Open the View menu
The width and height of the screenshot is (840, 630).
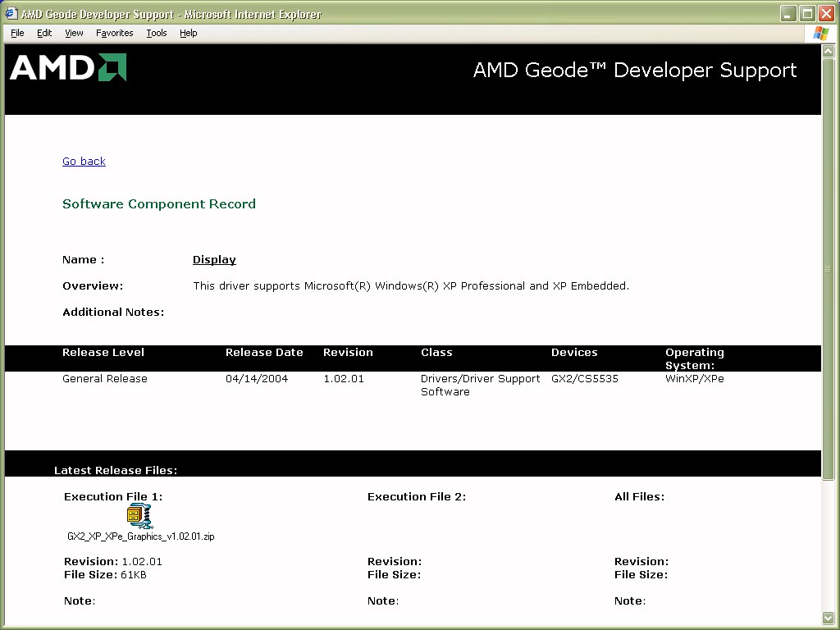click(74, 33)
